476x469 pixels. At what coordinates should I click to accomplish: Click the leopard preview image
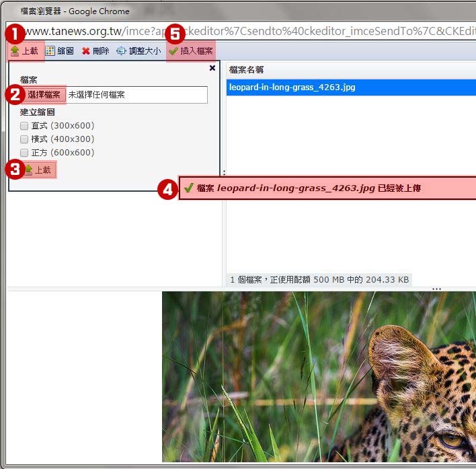319,377
